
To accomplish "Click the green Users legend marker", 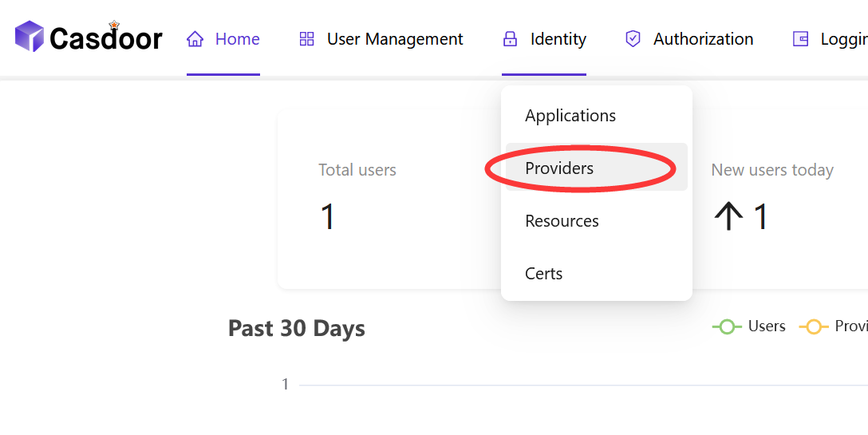I will click(726, 326).
